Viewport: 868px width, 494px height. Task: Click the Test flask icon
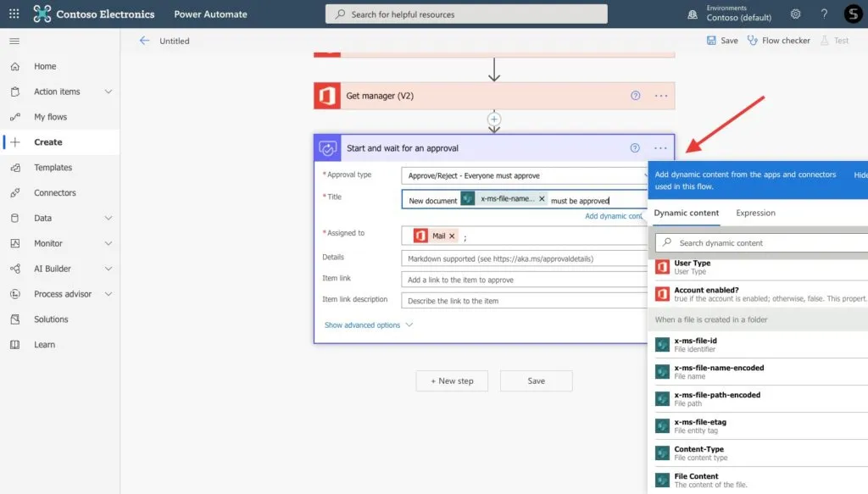[825, 41]
